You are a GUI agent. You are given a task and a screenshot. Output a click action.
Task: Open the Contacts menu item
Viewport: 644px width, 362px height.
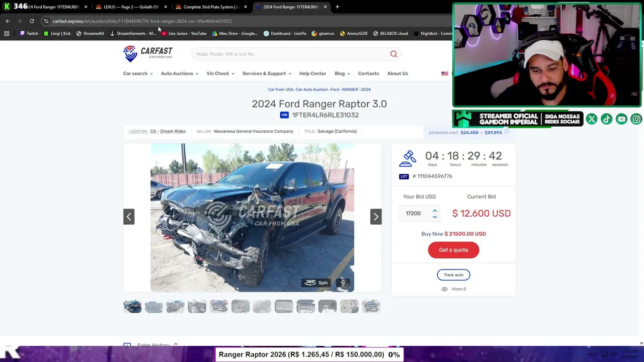(368, 73)
